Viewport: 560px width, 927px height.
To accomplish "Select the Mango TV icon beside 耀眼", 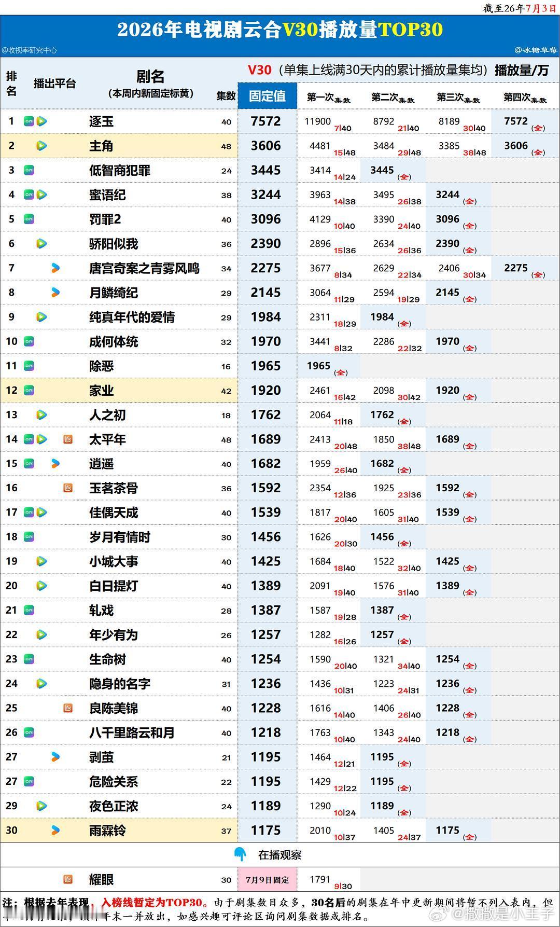I will [68, 879].
